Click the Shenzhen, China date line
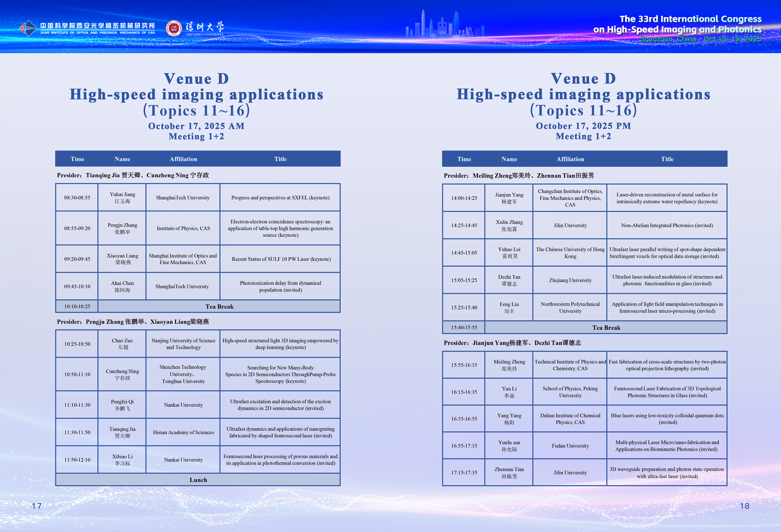The width and height of the screenshot is (781, 532). tap(700, 39)
